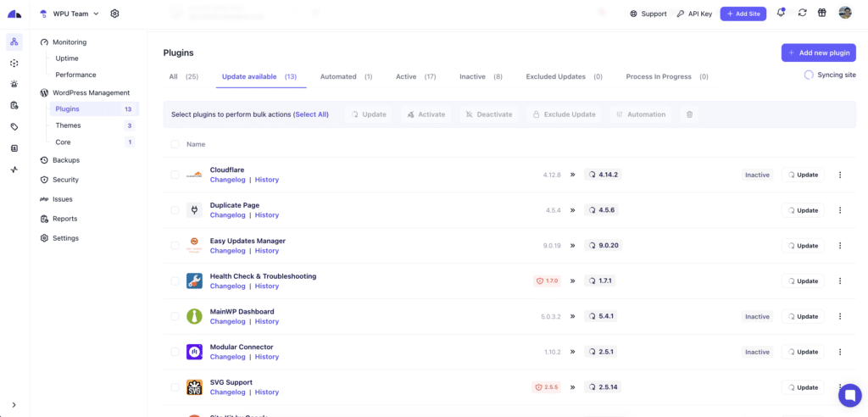
Task: Check the Cloudflare plugin checkbox
Action: coord(175,175)
